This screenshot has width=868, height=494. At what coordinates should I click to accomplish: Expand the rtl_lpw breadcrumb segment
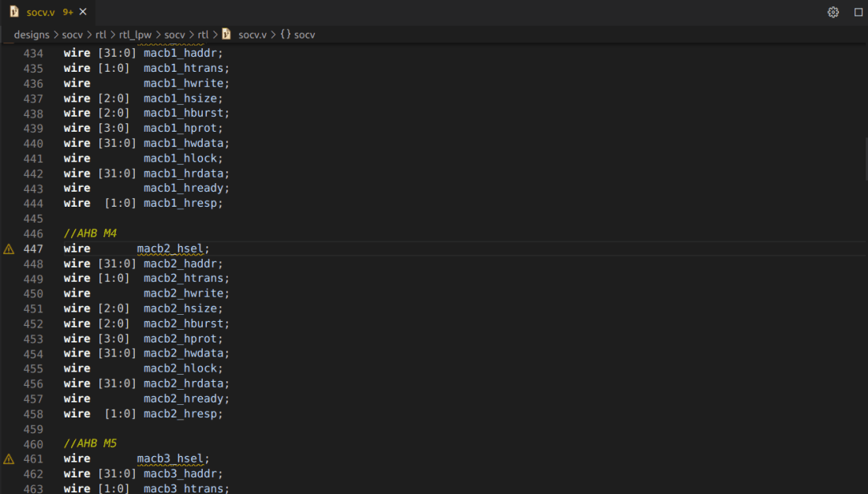pos(135,35)
